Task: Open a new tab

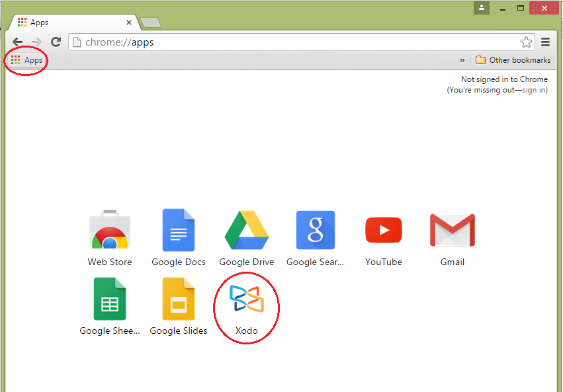Action: click(151, 22)
